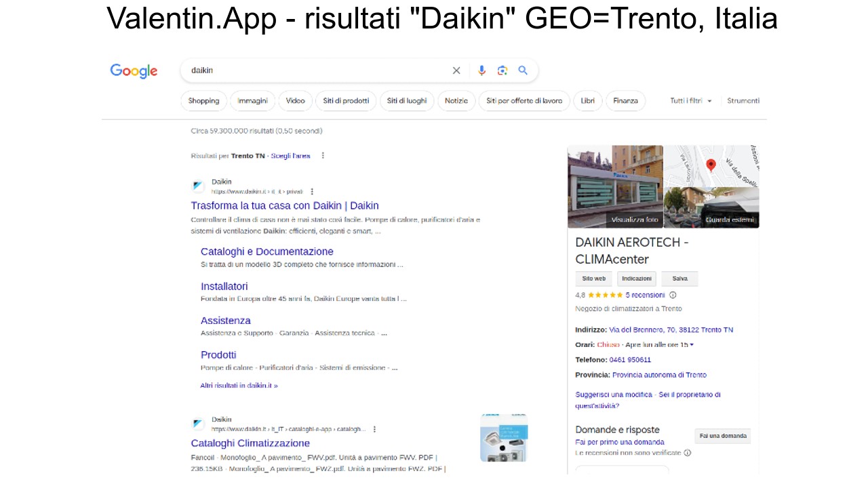Select the Libri filter chip
Viewport: 868px width, 488px height.
(x=588, y=101)
